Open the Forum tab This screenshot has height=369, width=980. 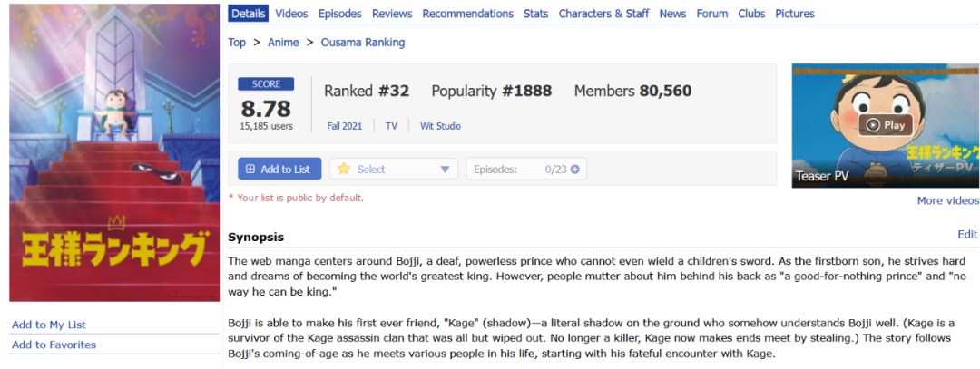pos(712,13)
